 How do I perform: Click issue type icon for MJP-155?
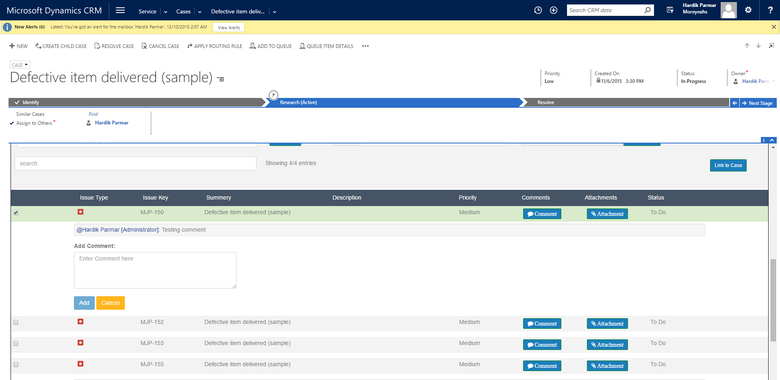81,364
